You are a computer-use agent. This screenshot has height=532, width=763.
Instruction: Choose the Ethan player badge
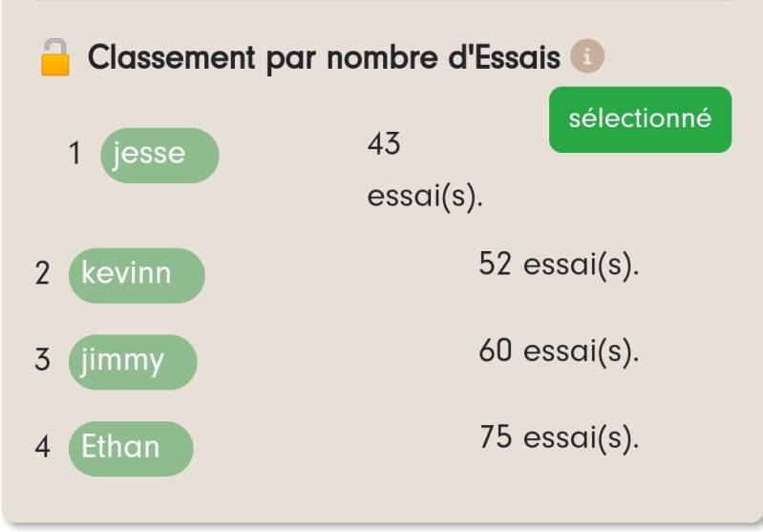(130, 447)
